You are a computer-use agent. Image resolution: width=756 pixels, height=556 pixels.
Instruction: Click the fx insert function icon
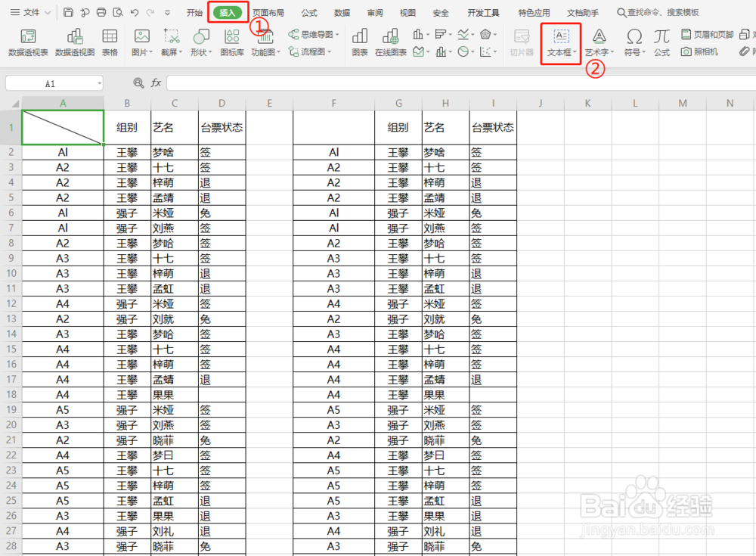coord(156,83)
